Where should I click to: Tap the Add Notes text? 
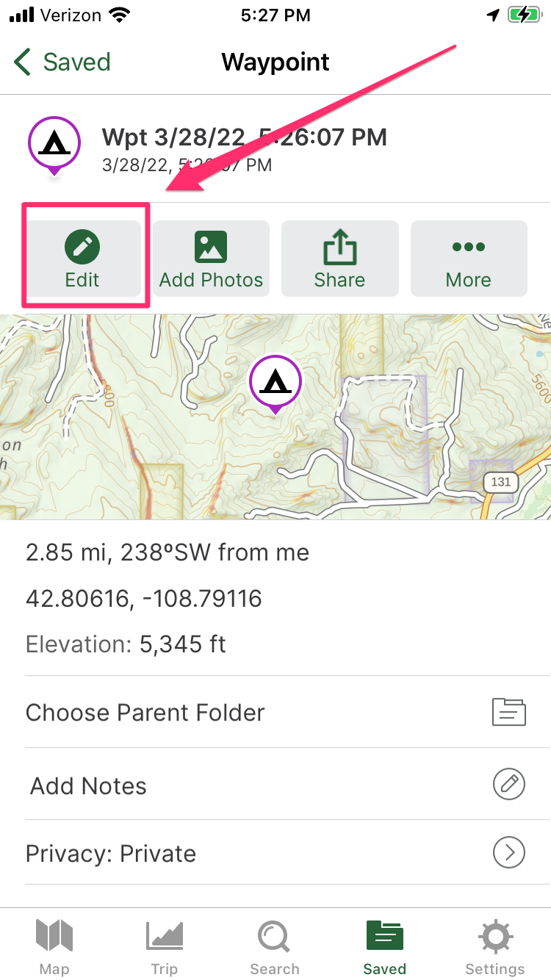89,786
